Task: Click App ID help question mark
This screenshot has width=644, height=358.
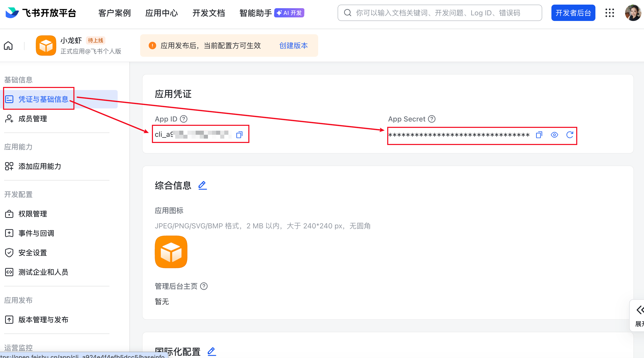Action: coord(184,119)
